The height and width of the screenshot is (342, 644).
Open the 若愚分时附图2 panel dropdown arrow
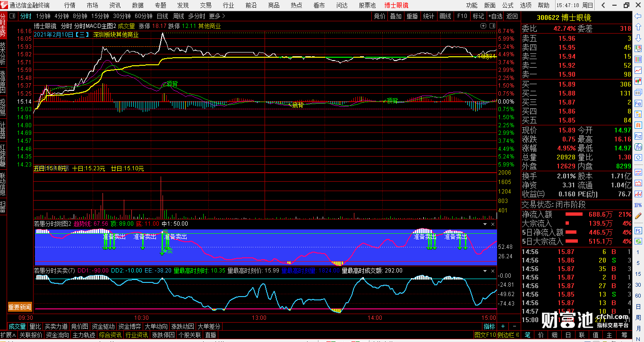click(x=485, y=224)
